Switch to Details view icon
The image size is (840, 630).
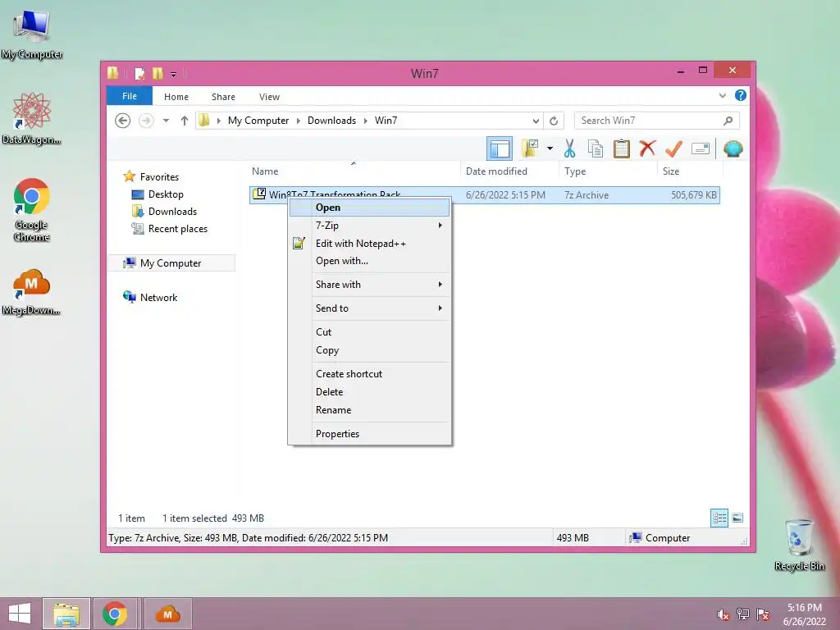[x=719, y=518]
